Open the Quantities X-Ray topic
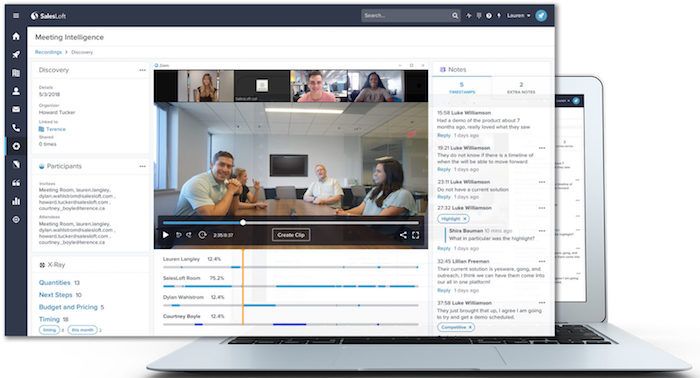The height and width of the screenshot is (378, 700). [54, 282]
